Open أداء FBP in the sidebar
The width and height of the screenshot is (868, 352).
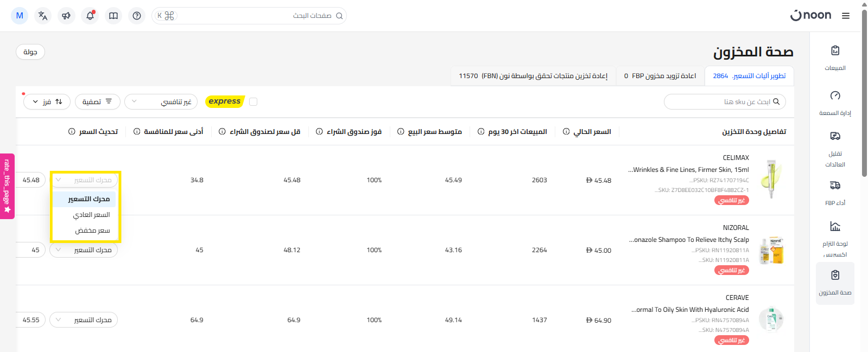(835, 193)
